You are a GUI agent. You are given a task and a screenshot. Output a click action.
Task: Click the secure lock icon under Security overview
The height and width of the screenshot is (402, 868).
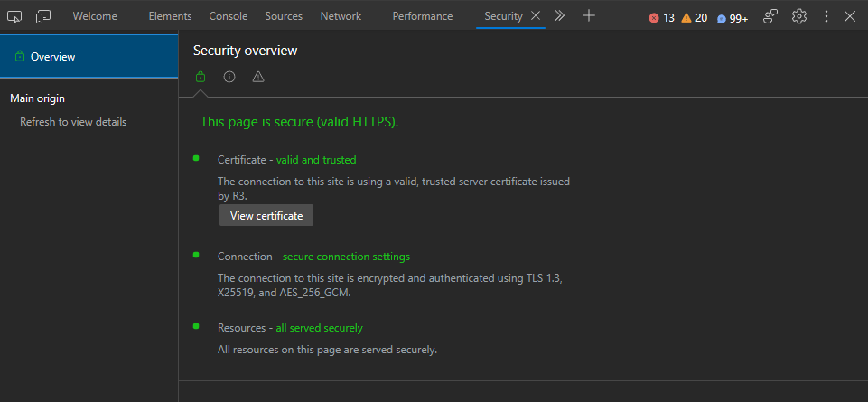tap(201, 77)
